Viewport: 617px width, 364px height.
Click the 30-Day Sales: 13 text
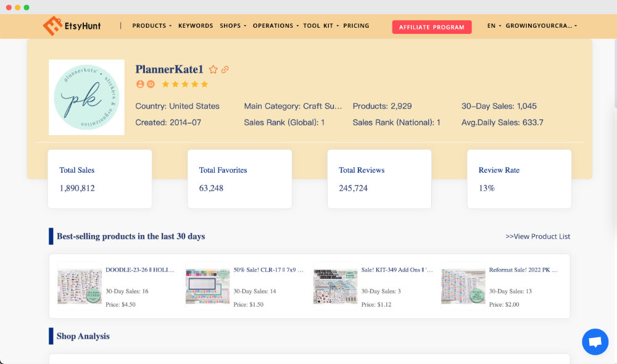click(x=510, y=291)
